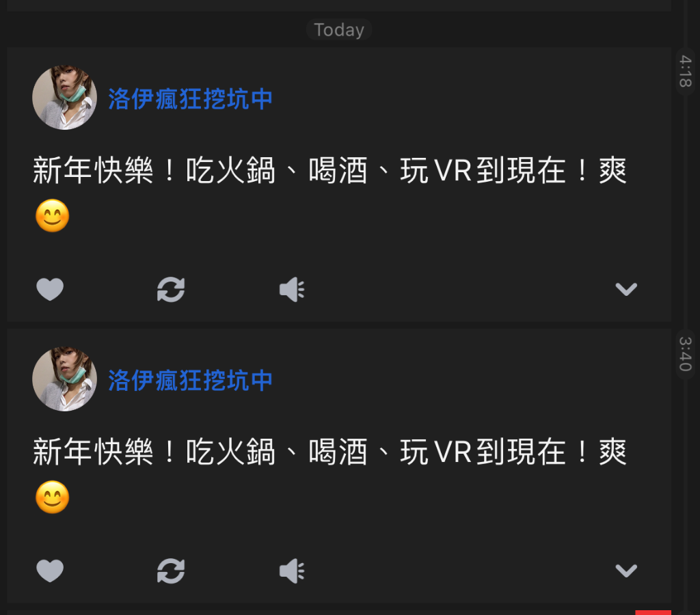Viewport: 700px width, 615px height.
Task: Click the red badge at the bottom corner
Action: pos(653,612)
